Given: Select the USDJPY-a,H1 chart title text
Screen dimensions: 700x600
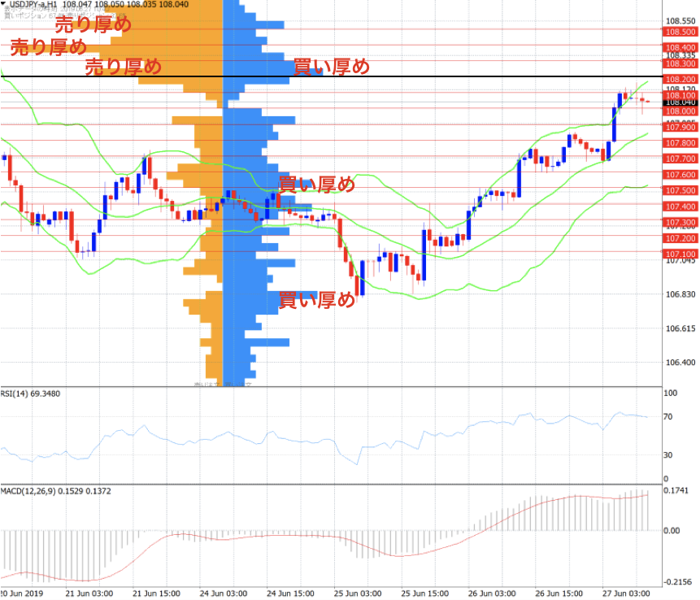Looking at the screenshot, I should tap(33, 4).
